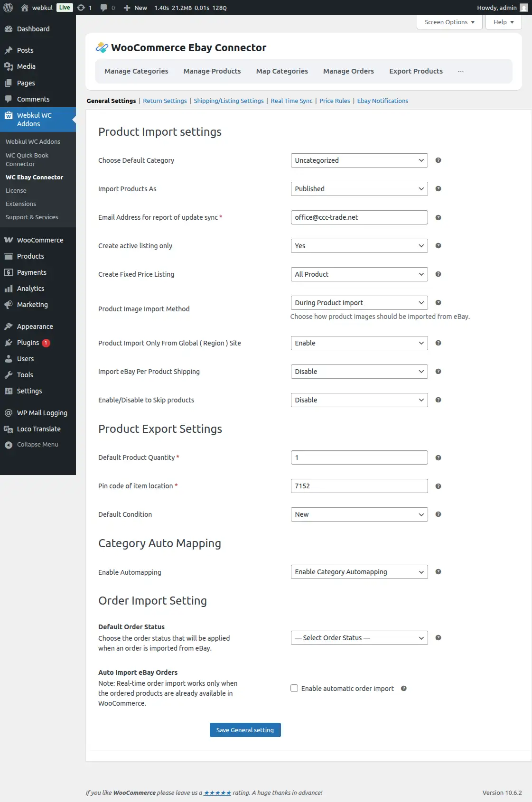Click Save General setting button
This screenshot has width=532, height=802.
pyautogui.click(x=245, y=730)
